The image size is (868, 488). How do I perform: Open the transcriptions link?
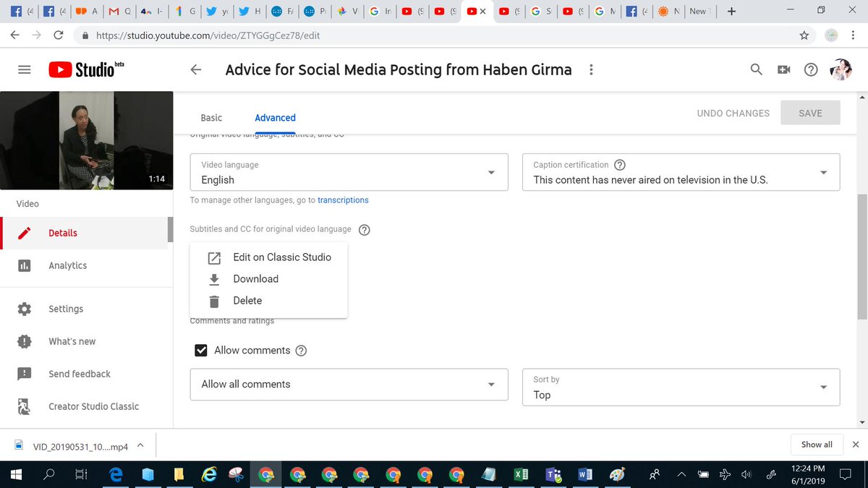pyautogui.click(x=343, y=200)
